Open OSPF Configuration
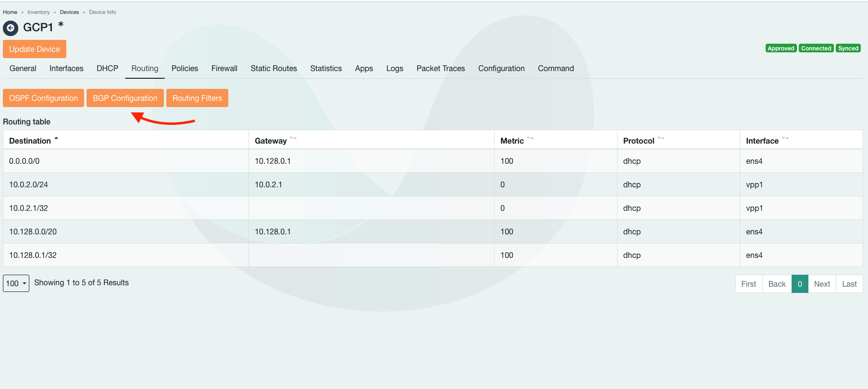Screen dimensions: 868x389 [43, 98]
